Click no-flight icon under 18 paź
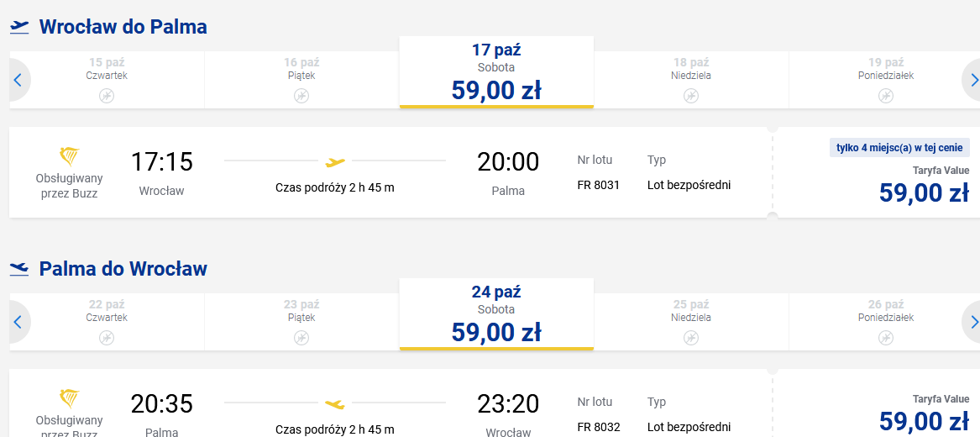 [x=690, y=96]
